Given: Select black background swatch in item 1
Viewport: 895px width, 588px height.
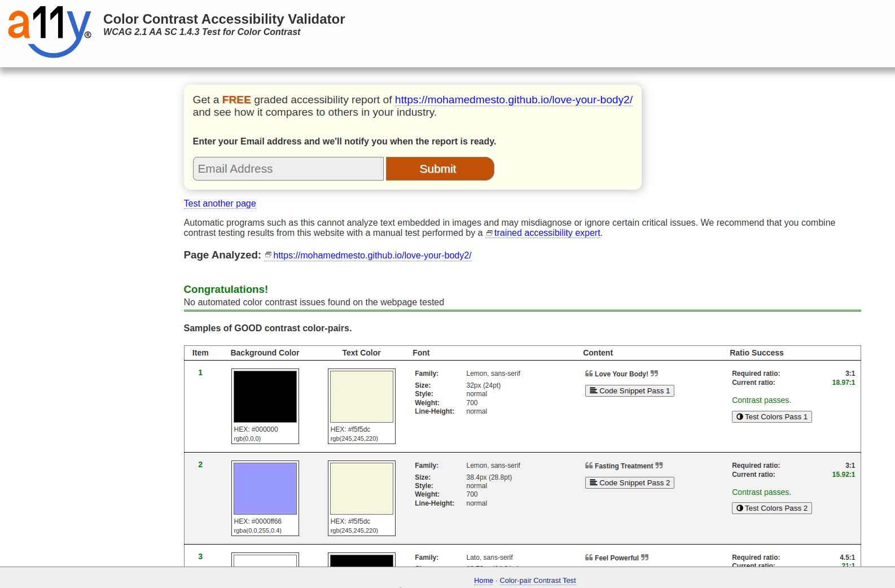Looking at the screenshot, I should (265, 397).
